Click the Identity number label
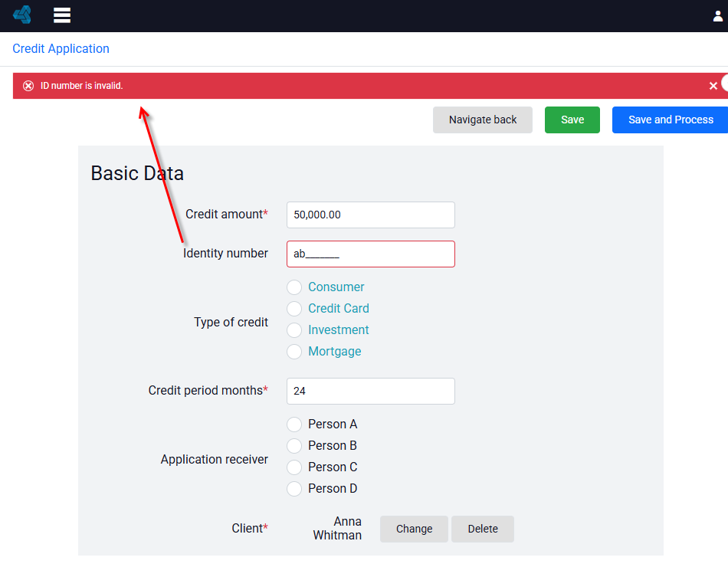The height and width of the screenshot is (577, 728). (x=225, y=253)
